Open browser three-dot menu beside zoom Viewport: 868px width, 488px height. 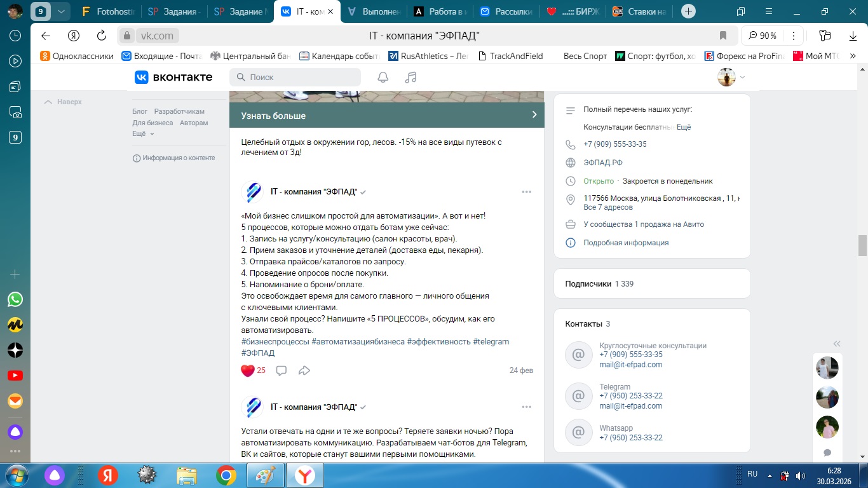793,36
